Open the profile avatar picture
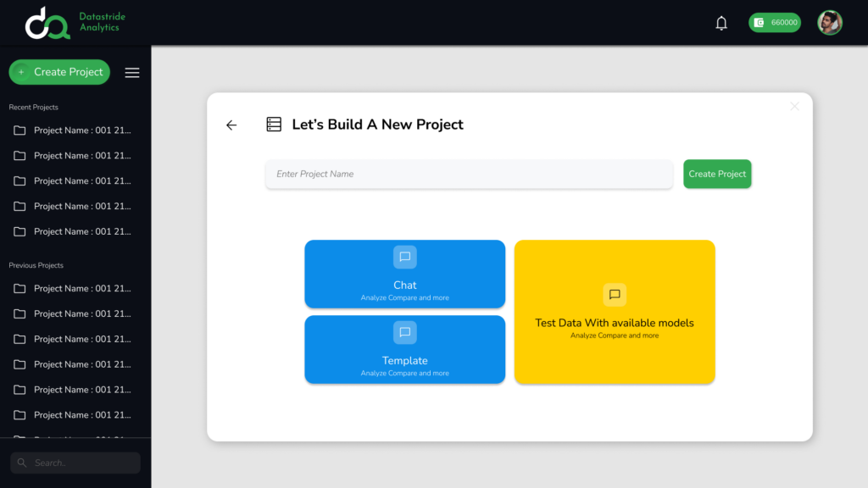868x488 pixels. pos(830,23)
